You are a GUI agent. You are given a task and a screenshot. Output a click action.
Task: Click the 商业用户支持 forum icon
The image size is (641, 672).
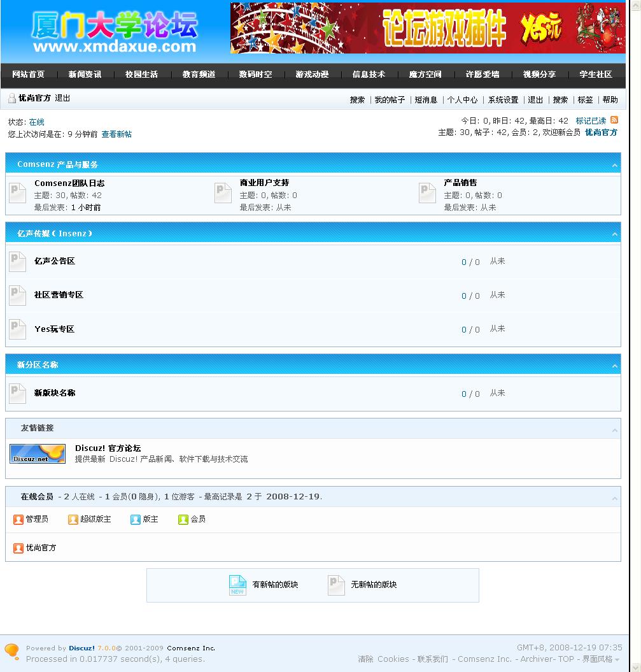pyautogui.click(x=223, y=193)
